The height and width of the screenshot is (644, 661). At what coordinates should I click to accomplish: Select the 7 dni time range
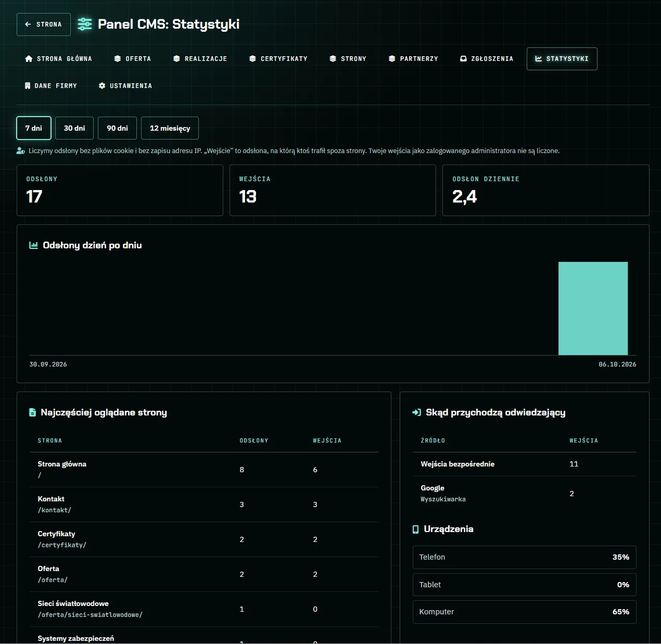[34, 128]
